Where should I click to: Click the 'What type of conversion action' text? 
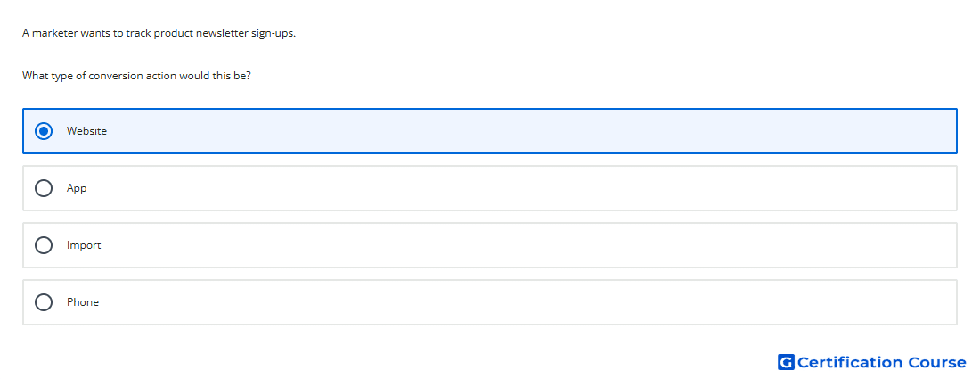click(98, 76)
